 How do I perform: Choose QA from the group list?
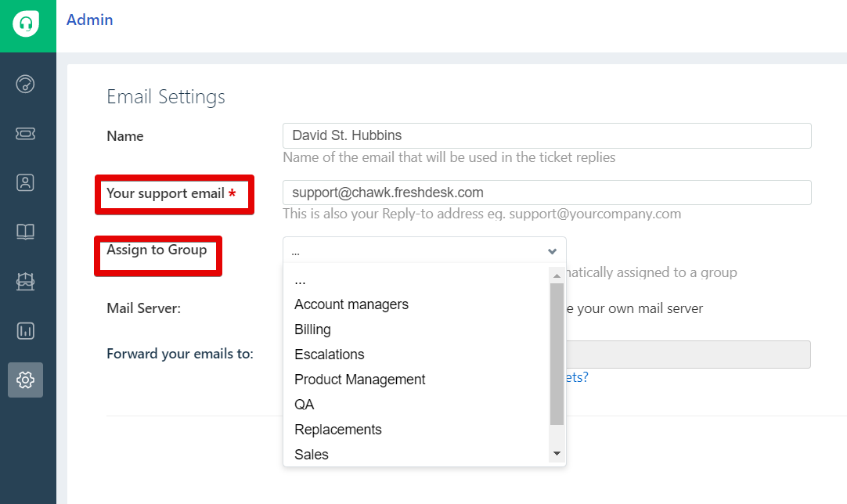pyautogui.click(x=305, y=405)
